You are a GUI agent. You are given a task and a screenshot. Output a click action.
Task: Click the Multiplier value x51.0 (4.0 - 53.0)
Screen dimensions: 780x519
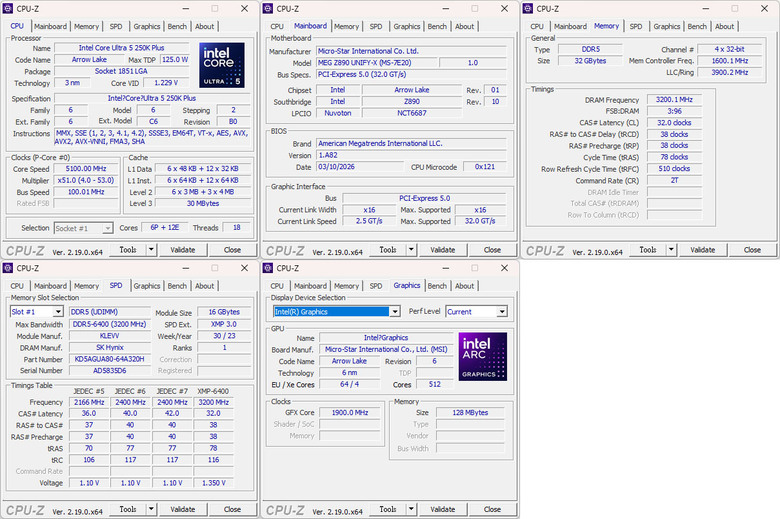pos(86,180)
